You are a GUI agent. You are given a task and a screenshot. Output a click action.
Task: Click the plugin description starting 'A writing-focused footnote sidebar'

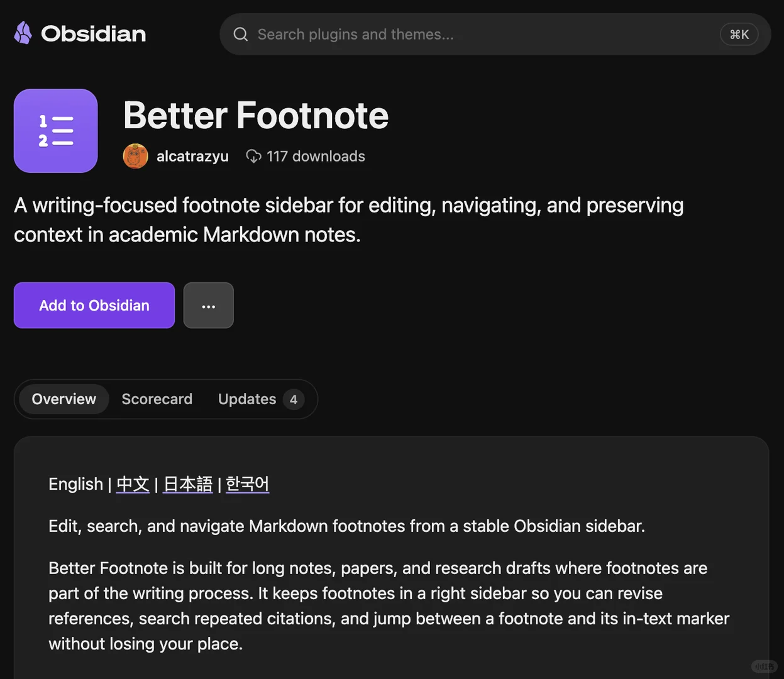pos(349,220)
